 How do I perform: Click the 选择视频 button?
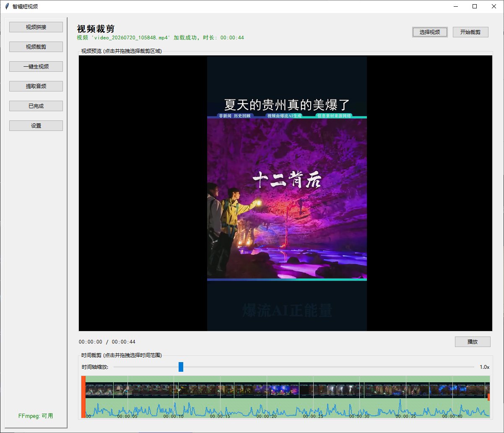(430, 32)
